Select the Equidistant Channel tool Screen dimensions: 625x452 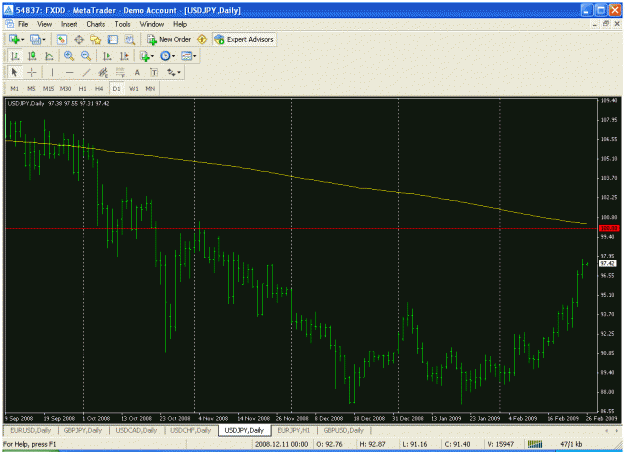(103, 72)
